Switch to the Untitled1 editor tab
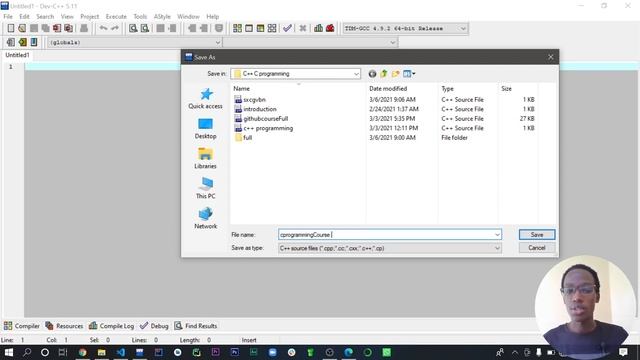Image resolution: width=640 pixels, height=360 pixels. (17, 55)
